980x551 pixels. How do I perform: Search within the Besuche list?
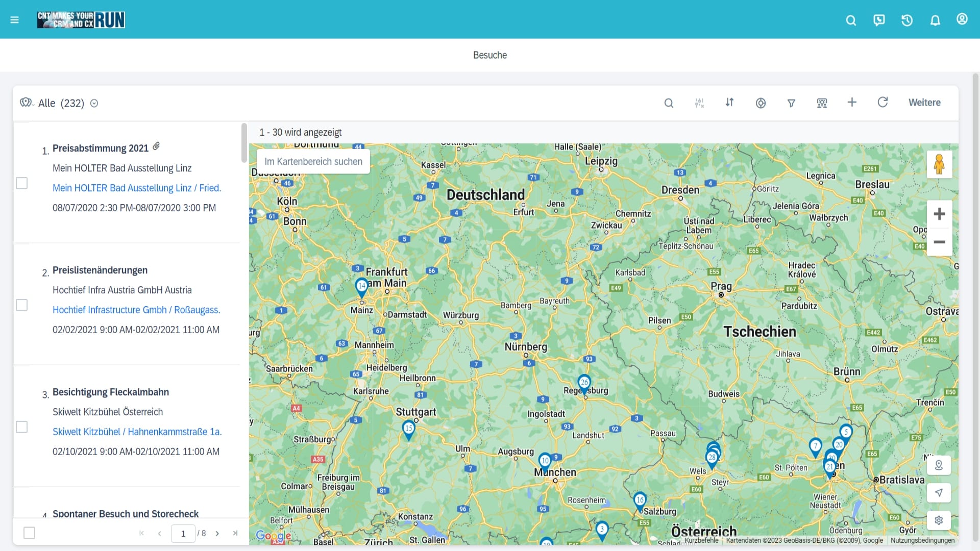coord(669,103)
